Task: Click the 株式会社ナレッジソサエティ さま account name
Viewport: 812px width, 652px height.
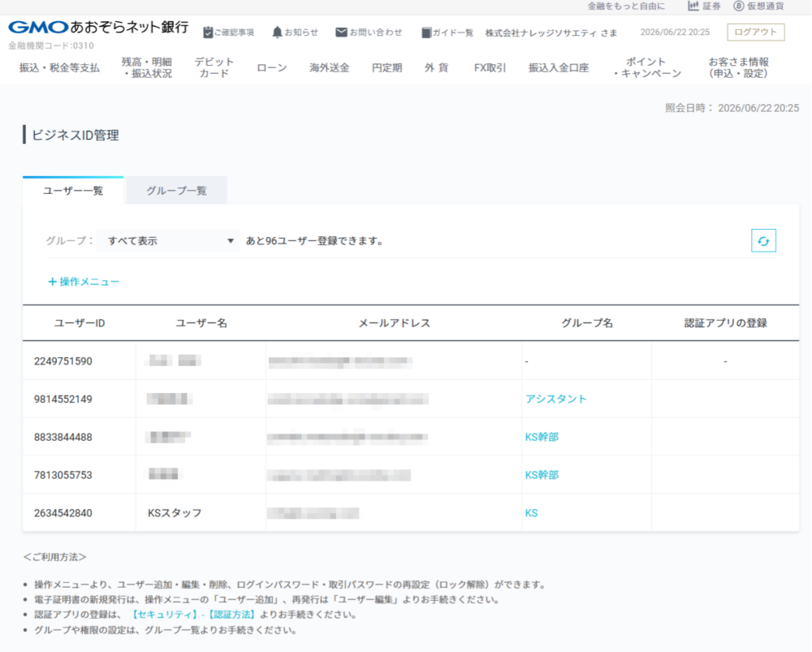Action: 551,32
